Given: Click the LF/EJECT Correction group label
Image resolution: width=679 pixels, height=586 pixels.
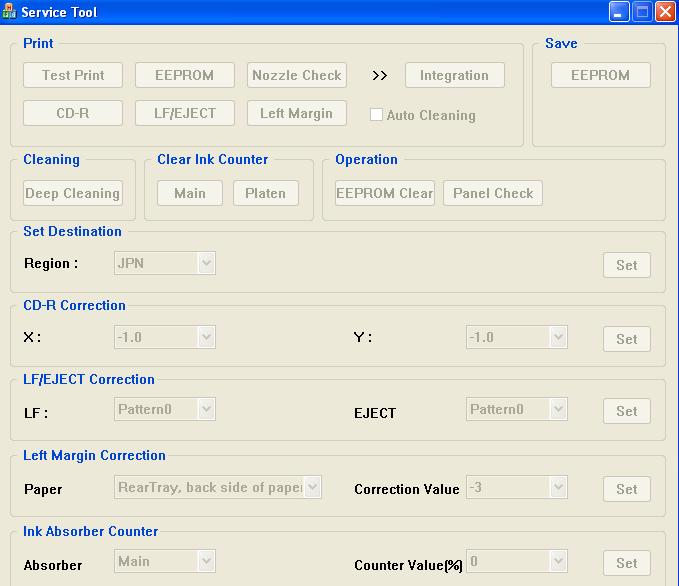Looking at the screenshot, I should tap(89, 379).
